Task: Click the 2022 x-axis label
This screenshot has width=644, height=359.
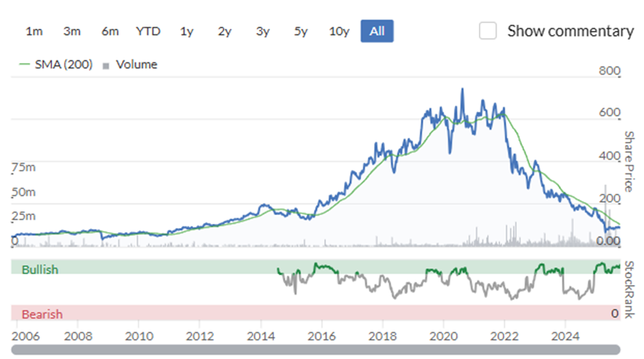Action: point(504,336)
